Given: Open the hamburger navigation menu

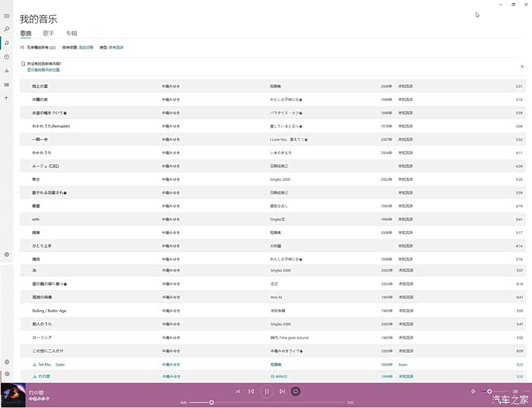Looking at the screenshot, I should click(7, 15).
